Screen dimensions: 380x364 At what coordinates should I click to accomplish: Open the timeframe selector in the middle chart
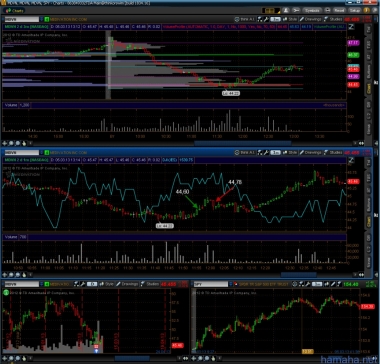[275, 153]
